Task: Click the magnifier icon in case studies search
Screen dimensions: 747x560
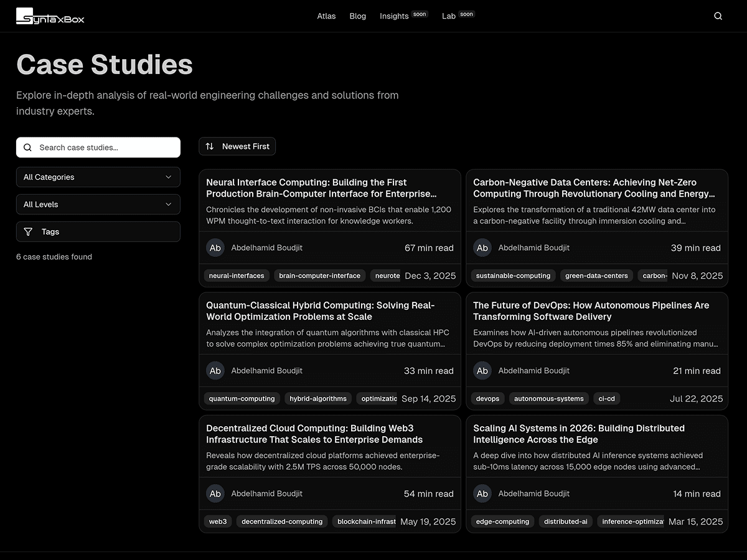Action: point(27,147)
